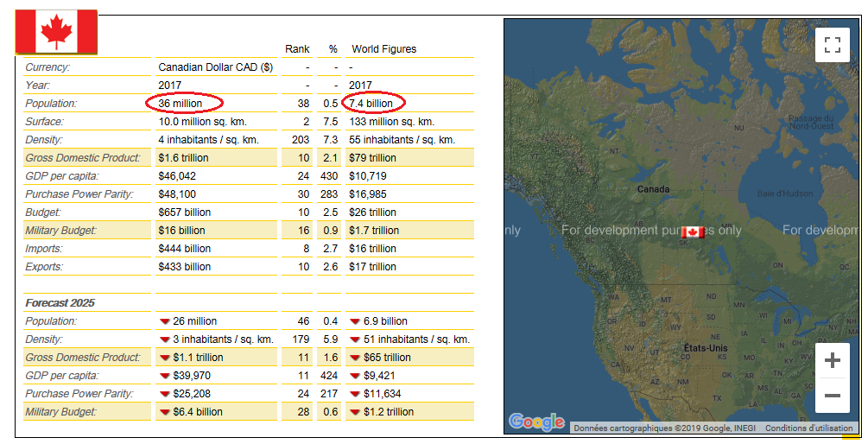Click the 6.9 billion forecast world population
Viewport: 868px width, 444px height.
(x=385, y=321)
